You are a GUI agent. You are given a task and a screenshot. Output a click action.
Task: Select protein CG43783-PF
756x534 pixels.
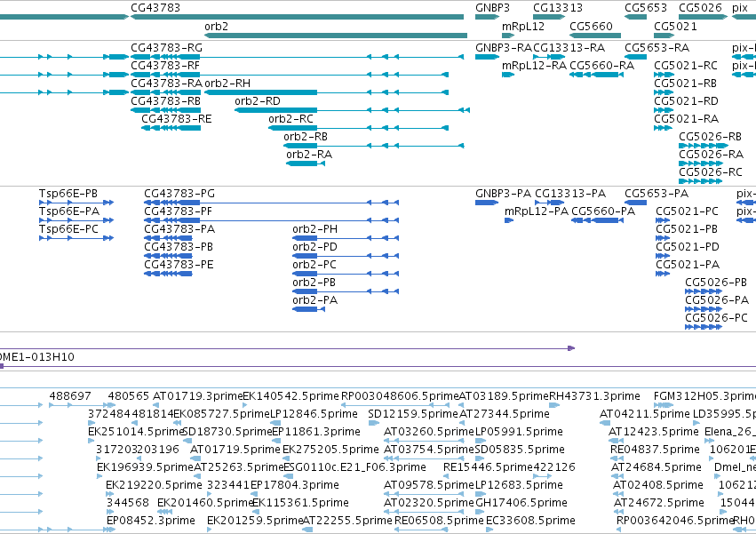[x=178, y=211]
